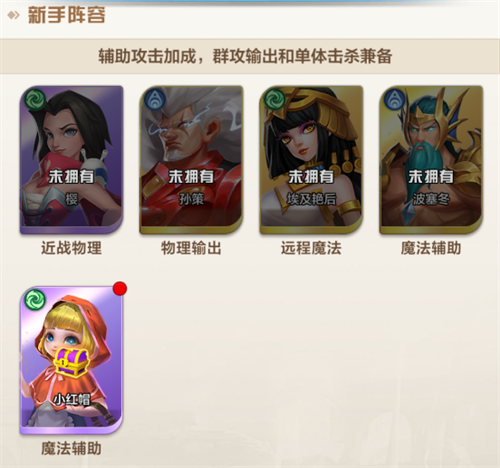This screenshot has width=500, height=468.
Task: Click the 物理输出 role label
Action: 191,248
